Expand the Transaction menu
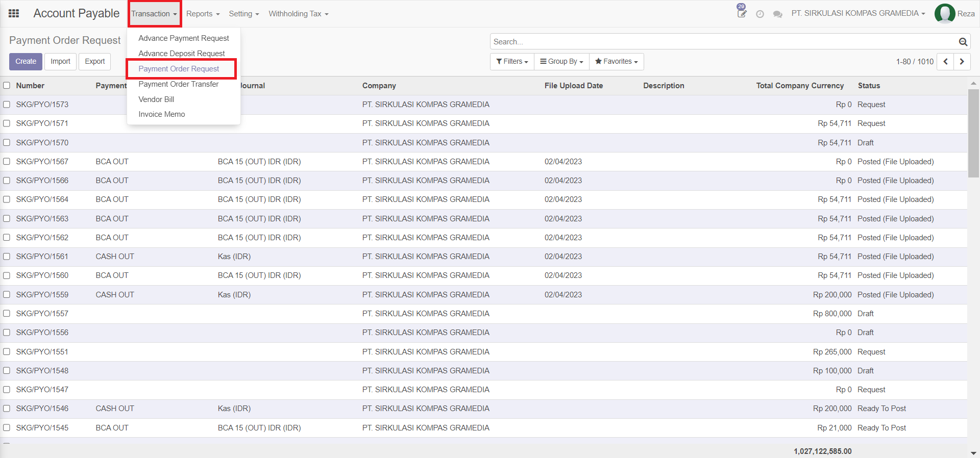This screenshot has height=458, width=980. (x=154, y=14)
